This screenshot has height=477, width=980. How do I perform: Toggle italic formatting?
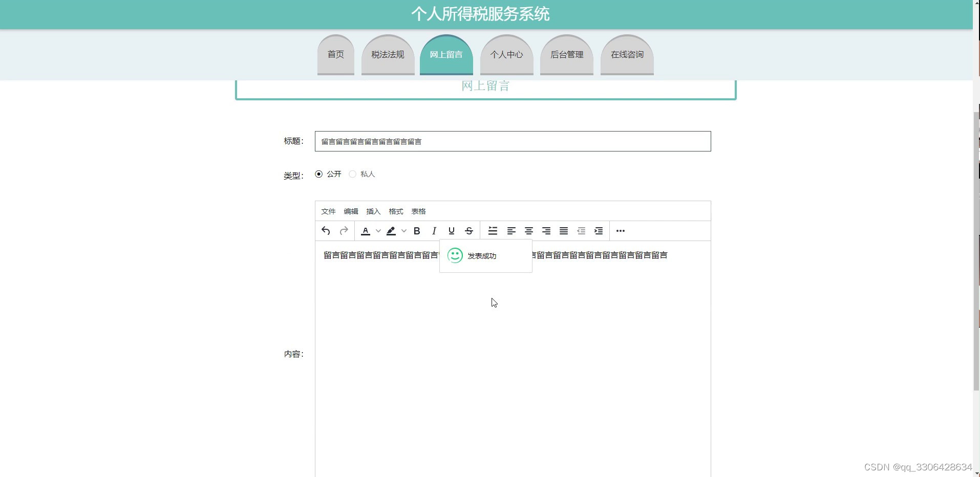[434, 231]
